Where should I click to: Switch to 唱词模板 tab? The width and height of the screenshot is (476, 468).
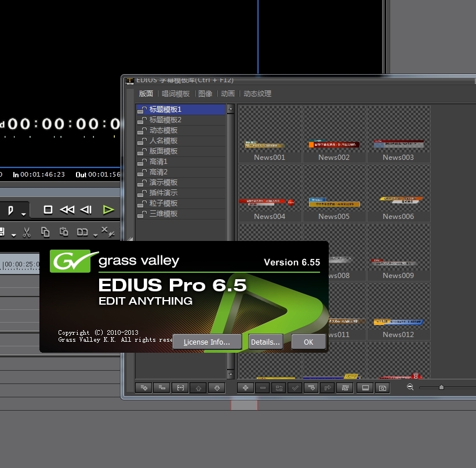click(176, 94)
